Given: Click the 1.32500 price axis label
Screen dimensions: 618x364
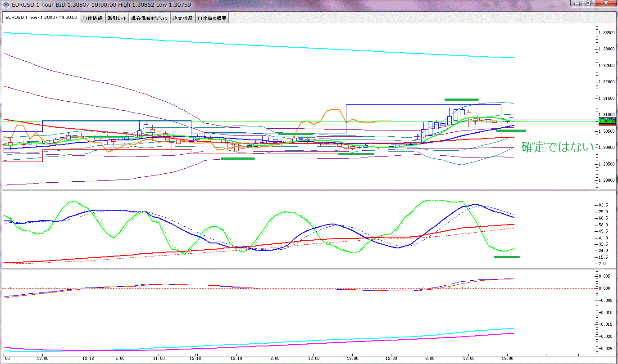Looking at the screenshot, I should click(x=606, y=65).
